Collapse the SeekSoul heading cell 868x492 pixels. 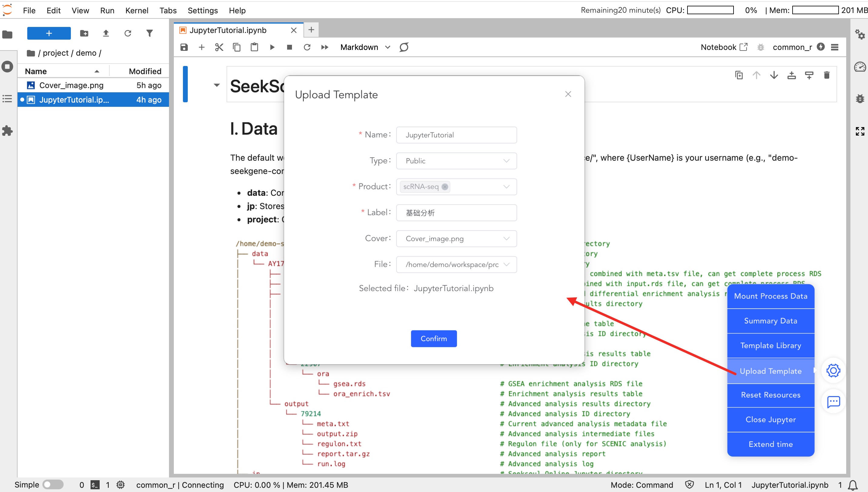217,85
